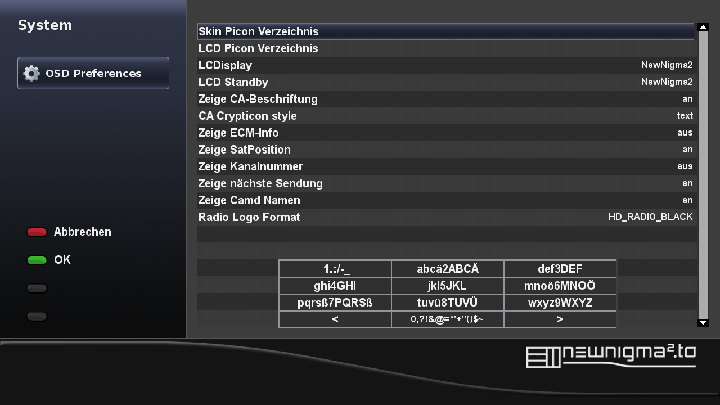The height and width of the screenshot is (405, 720).
Task: Click the scrollbar down arrow
Action: click(702, 321)
